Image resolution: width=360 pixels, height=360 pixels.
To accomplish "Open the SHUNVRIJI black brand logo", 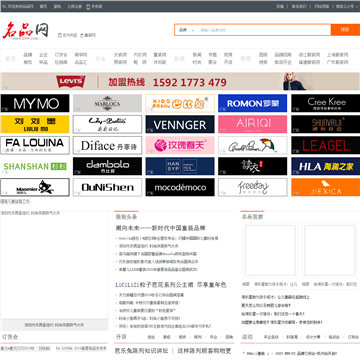I will point(326,124).
